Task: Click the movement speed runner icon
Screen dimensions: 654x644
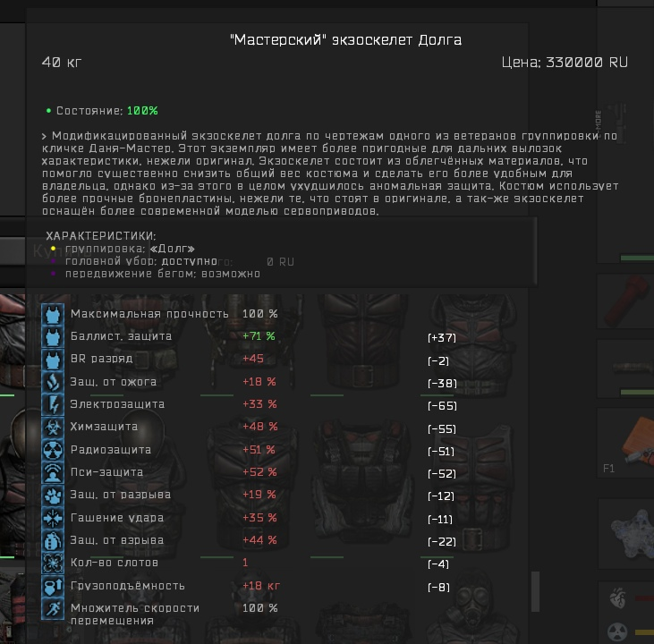Action: coord(53,608)
